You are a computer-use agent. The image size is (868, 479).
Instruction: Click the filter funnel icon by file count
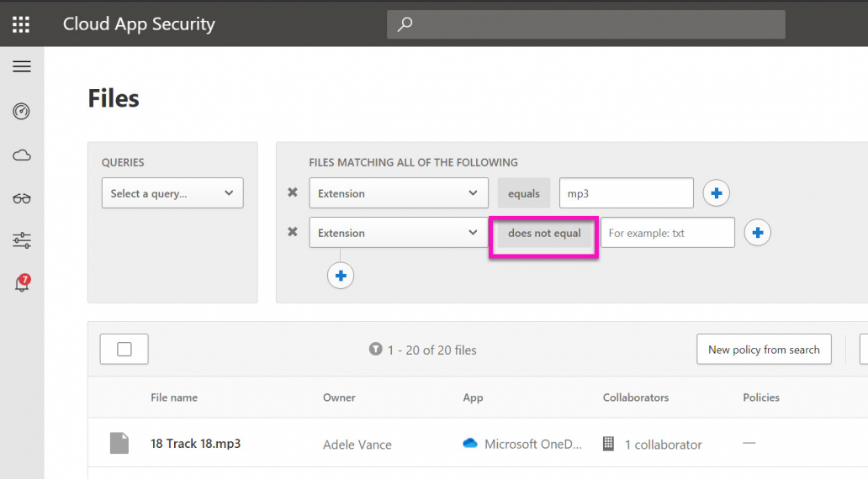[375, 349]
